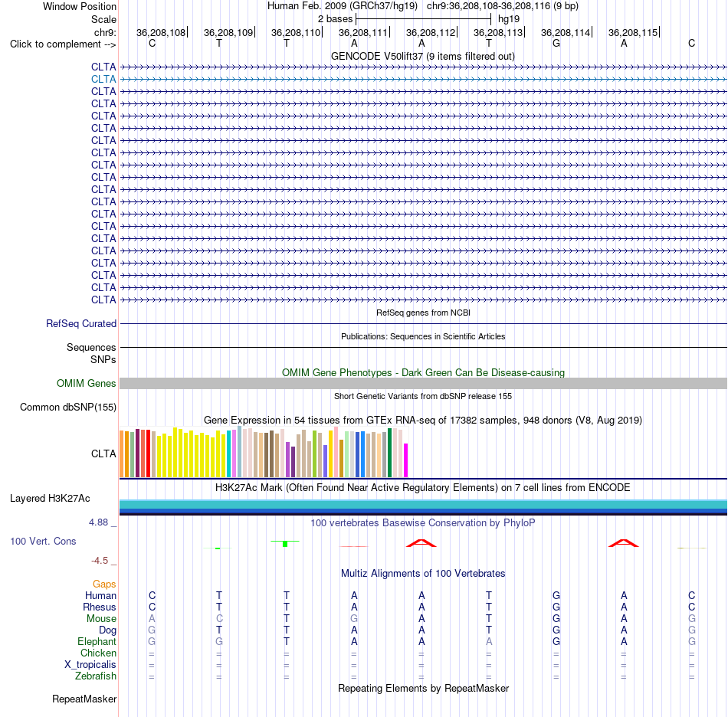Click the hg19 label beside the scale bar
The width and height of the screenshot is (728, 717).
(x=508, y=19)
